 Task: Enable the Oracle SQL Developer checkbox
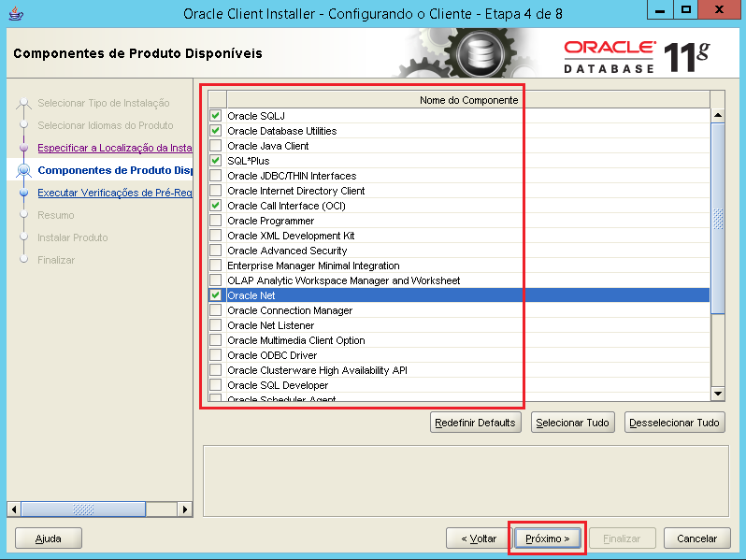click(x=216, y=385)
